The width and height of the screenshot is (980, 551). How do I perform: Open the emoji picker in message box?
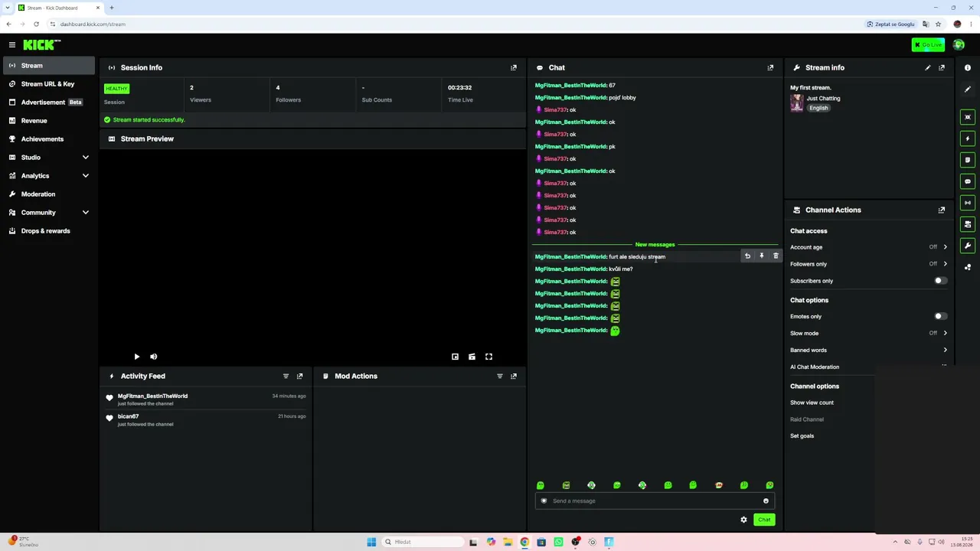766,501
